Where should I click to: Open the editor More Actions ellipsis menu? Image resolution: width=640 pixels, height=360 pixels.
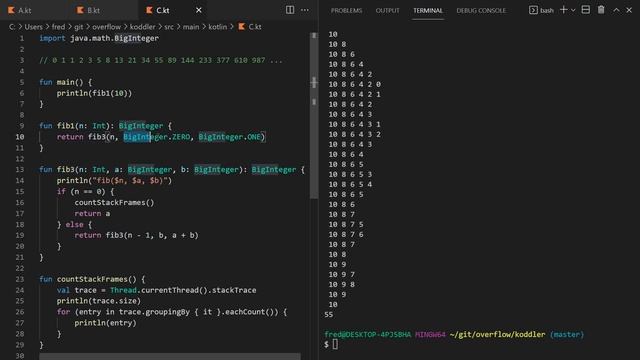(305, 10)
